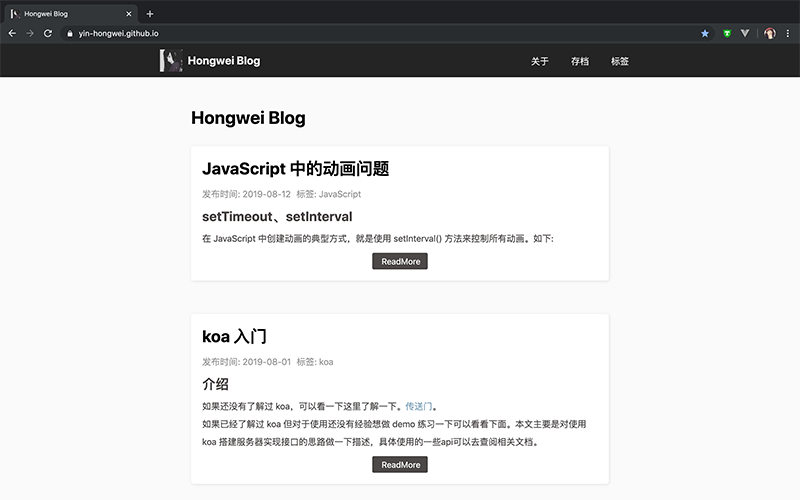The width and height of the screenshot is (800, 500).
Task: Click the Hongwei Blog logo image in navbar
Action: [x=171, y=61]
